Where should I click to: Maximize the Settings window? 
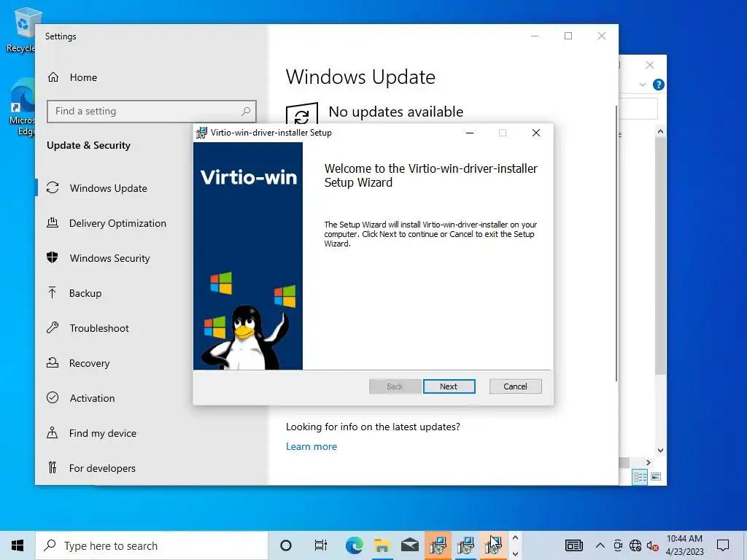pos(568,36)
